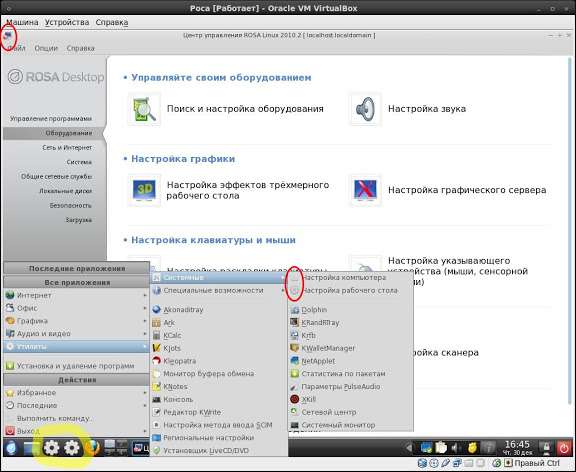Viewport: 576px width, 472px height.
Task: Expand the Интернет submenu
Action: [x=76, y=295]
